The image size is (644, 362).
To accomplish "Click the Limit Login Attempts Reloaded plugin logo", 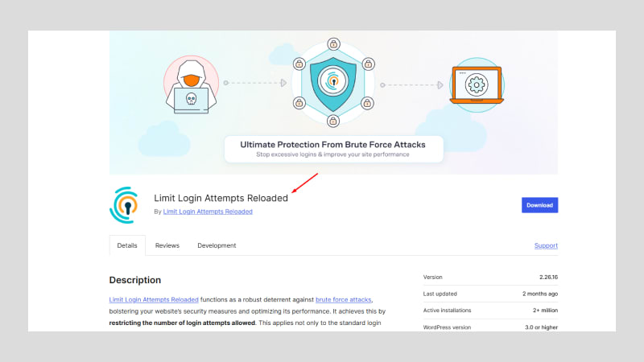I will (x=125, y=205).
